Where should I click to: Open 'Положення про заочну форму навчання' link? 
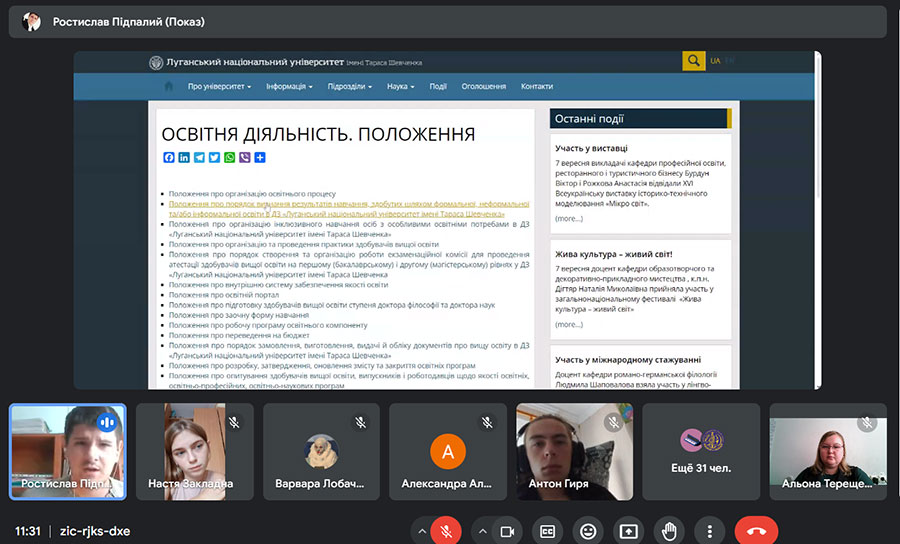[239, 315]
